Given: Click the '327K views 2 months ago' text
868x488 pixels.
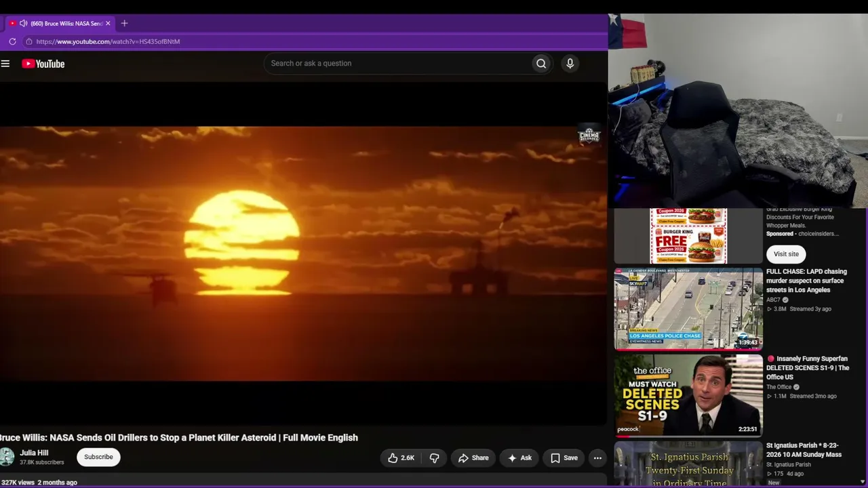Looking at the screenshot, I should pyautogui.click(x=39, y=483).
